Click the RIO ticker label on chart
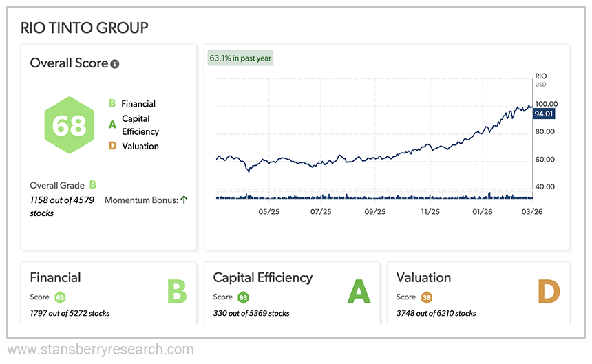592x364 pixels. pos(540,77)
